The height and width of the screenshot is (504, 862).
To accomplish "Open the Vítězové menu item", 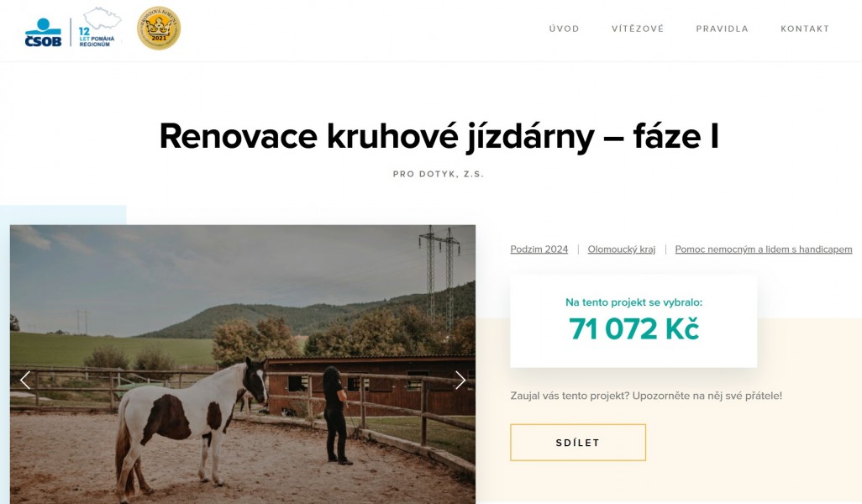I will tap(638, 29).
